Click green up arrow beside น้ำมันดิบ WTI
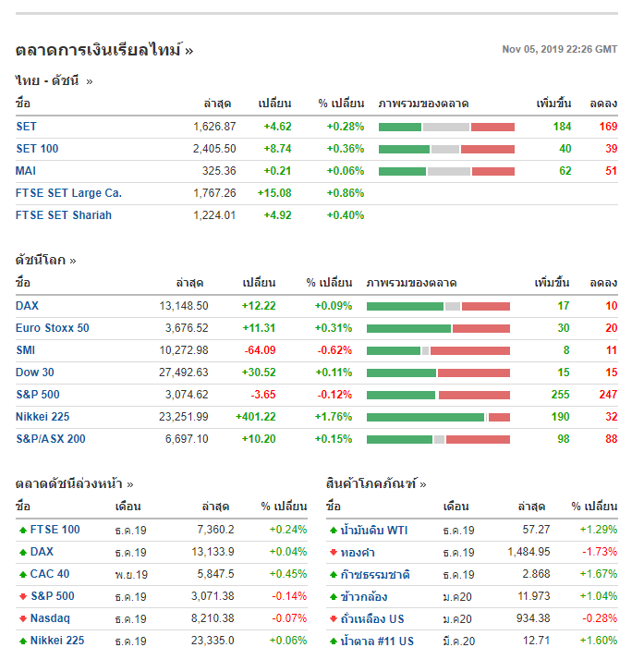The image size is (632, 672). click(333, 531)
